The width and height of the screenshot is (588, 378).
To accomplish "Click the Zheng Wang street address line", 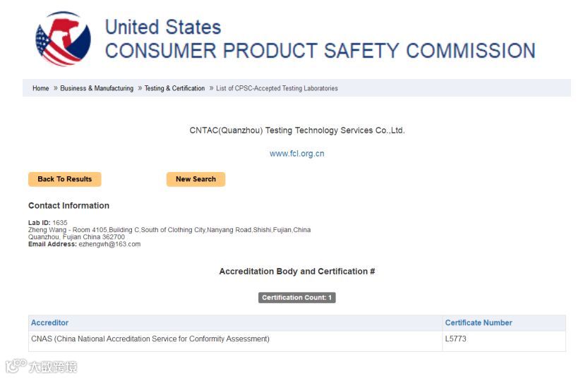I will [169, 230].
